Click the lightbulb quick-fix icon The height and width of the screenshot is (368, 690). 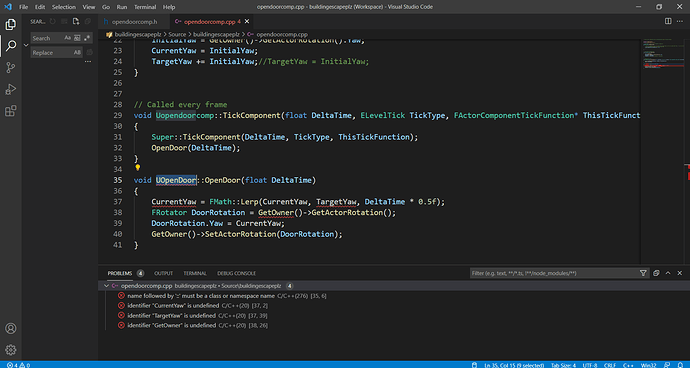tap(137, 168)
